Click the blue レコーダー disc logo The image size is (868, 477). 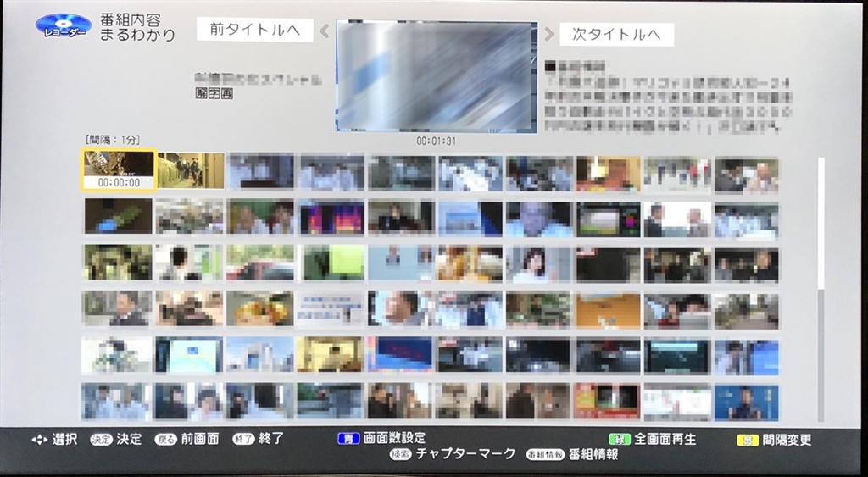coord(64,26)
